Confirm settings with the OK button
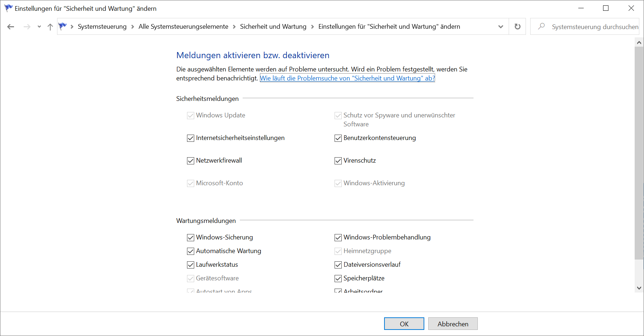Image resolution: width=644 pixels, height=336 pixels. [x=404, y=324]
